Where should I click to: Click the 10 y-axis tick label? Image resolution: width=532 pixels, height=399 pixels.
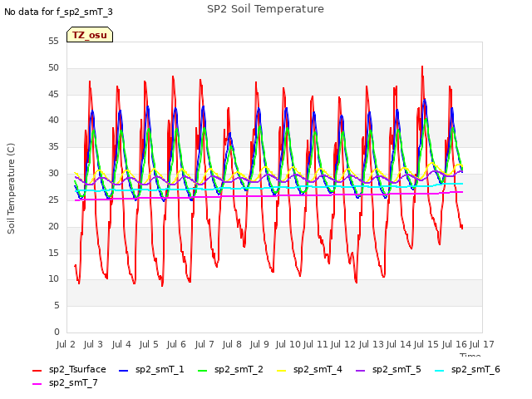[x=53, y=279]
